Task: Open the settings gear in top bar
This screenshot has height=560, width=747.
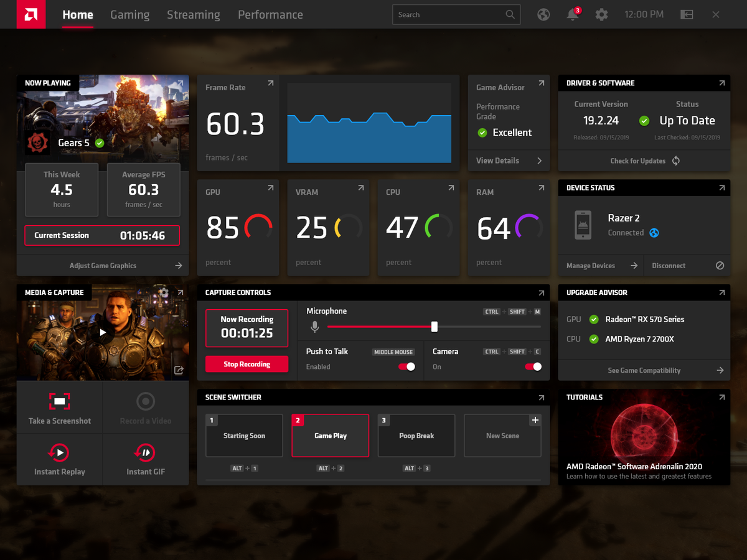Action: tap(601, 15)
